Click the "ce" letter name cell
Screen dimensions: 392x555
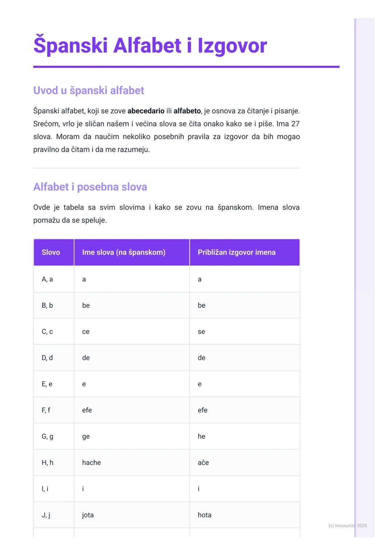(86, 332)
